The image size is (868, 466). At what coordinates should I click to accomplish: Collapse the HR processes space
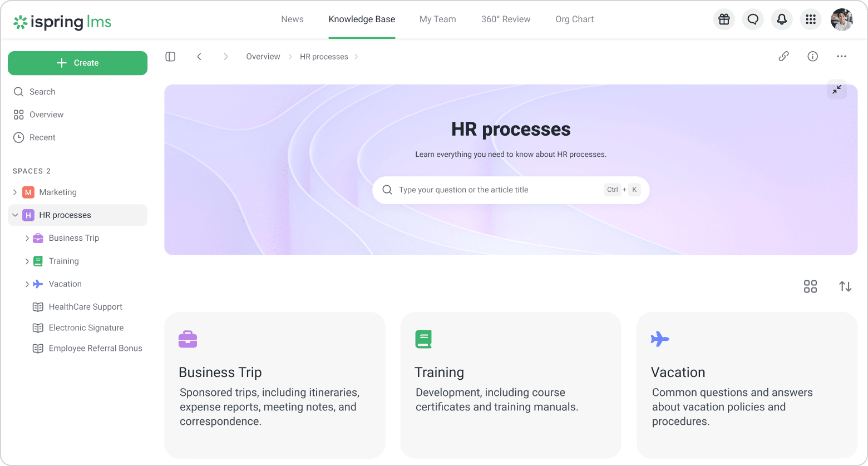tap(15, 215)
